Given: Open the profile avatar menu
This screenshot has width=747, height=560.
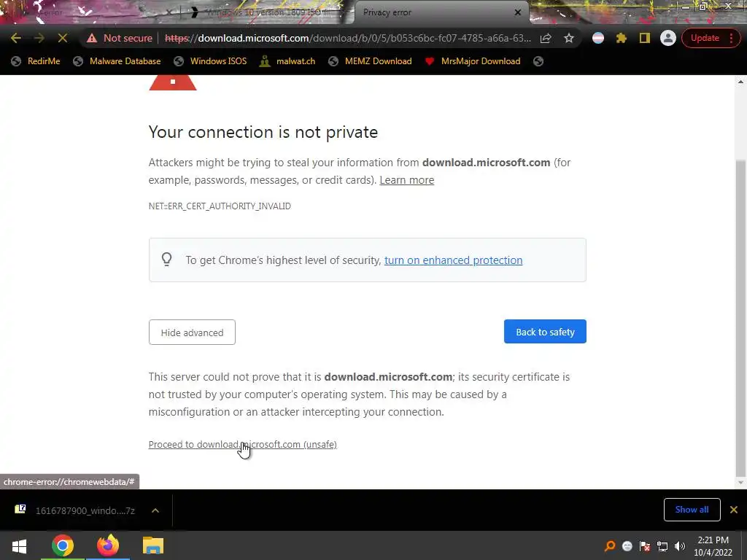Looking at the screenshot, I should point(668,38).
